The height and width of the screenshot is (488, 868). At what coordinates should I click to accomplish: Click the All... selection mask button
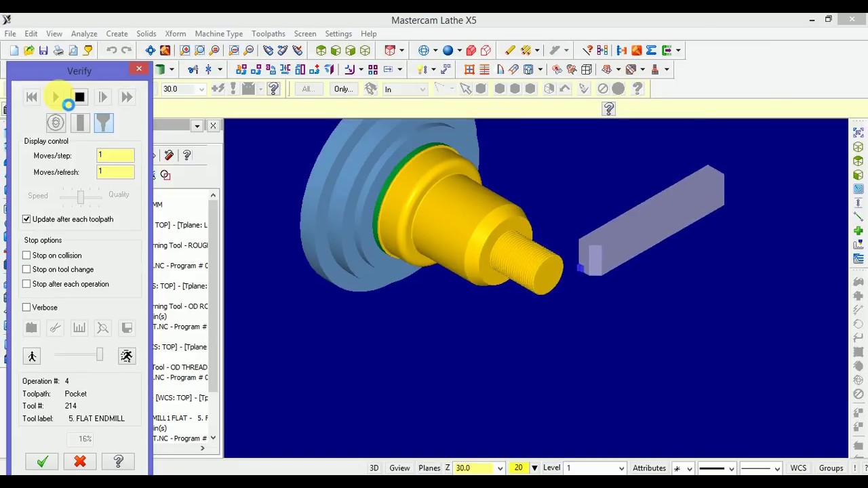tap(307, 89)
